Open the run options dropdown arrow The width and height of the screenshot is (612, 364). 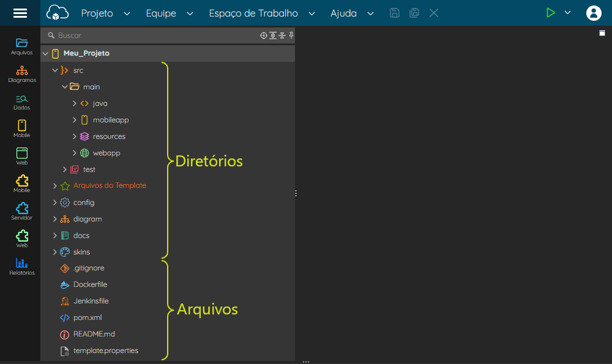pyautogui.click(x=567, y=13)
